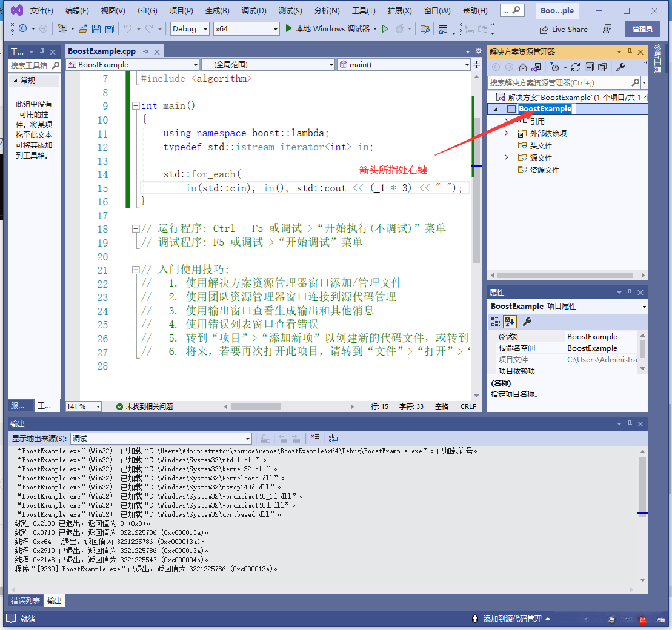The image size is (672, 630).
Task: Toggle word wrap in Output panel
Action: point(333,439)
